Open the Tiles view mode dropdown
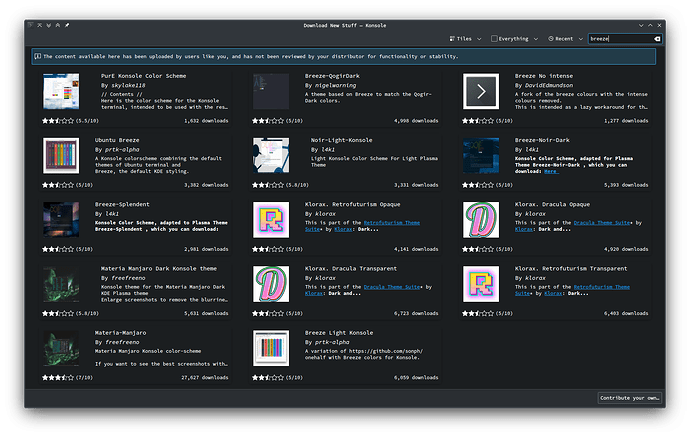Image resolution: width=690 pixels, height=436 pixels. [465, 39]
